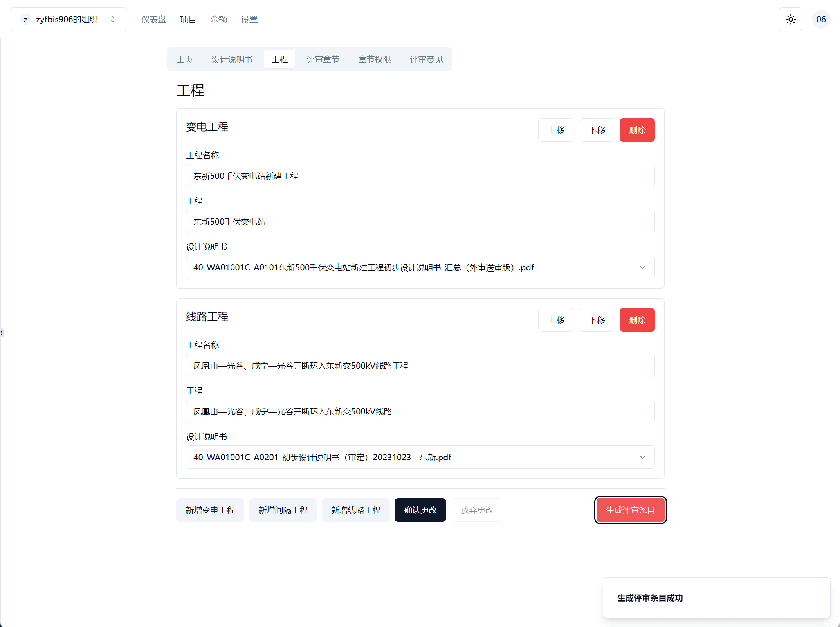
Task: Move 线路工程 card up with 上移
Action: coord(556,320)
